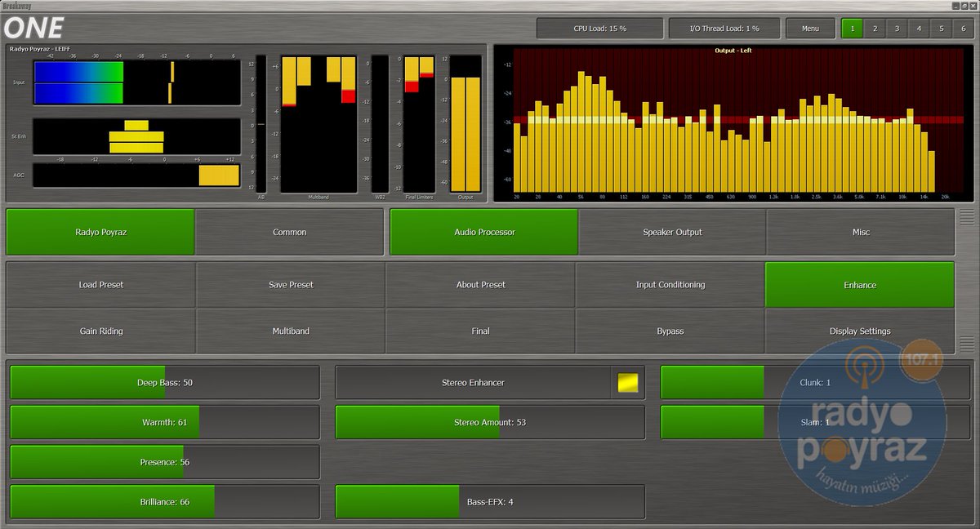
Task: Adjust the Bass-EFX: 4 slider
Action: pos(490,502)
